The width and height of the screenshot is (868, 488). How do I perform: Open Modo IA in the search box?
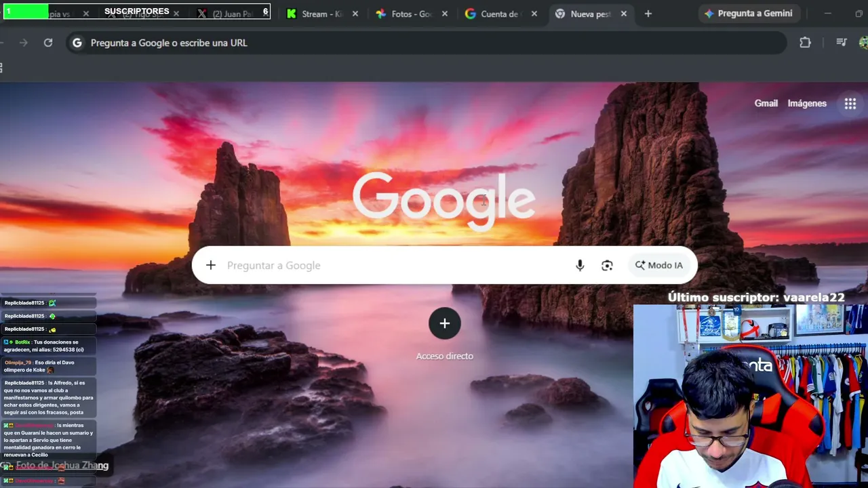(659, 265)
